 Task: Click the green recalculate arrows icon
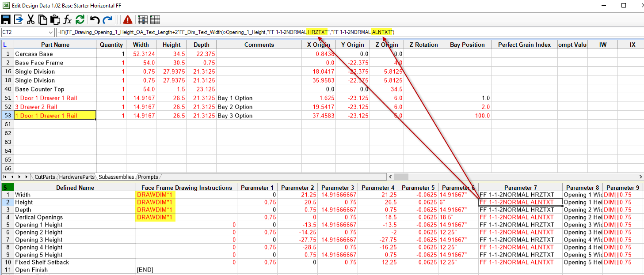(x=80, y=19)
